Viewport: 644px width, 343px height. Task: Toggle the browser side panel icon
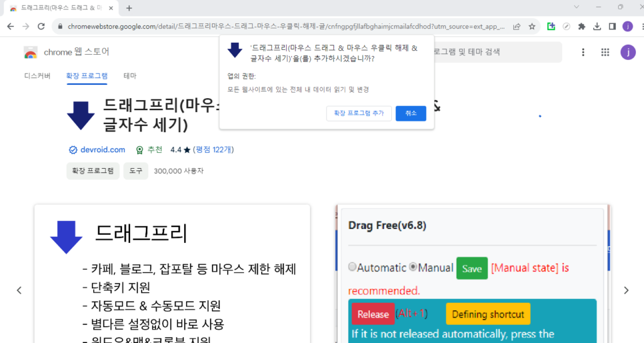click(x=612, y=26)
